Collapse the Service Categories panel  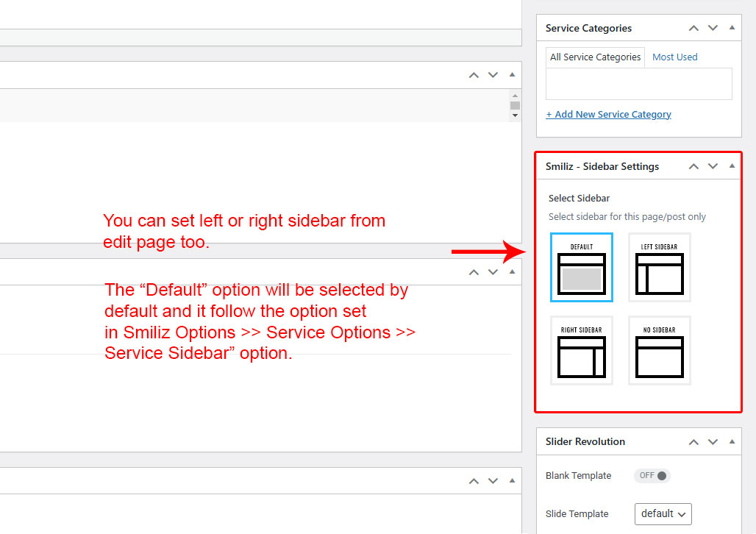point(732,28)
